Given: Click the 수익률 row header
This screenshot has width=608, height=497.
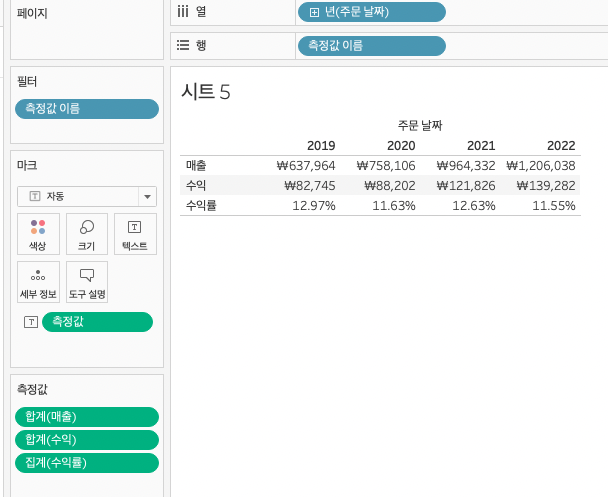Looking at the screenshot, I should (x=201, y=205).
